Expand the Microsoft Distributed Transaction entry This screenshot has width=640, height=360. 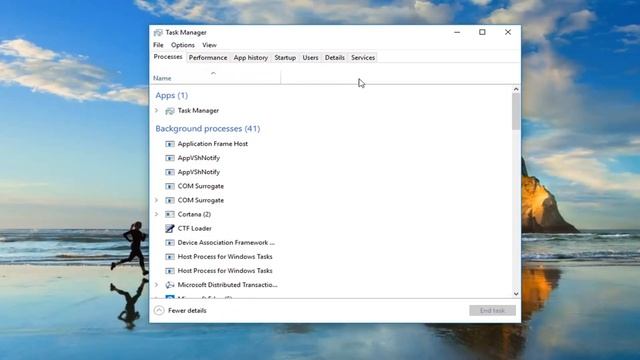[x=157, y=284]
